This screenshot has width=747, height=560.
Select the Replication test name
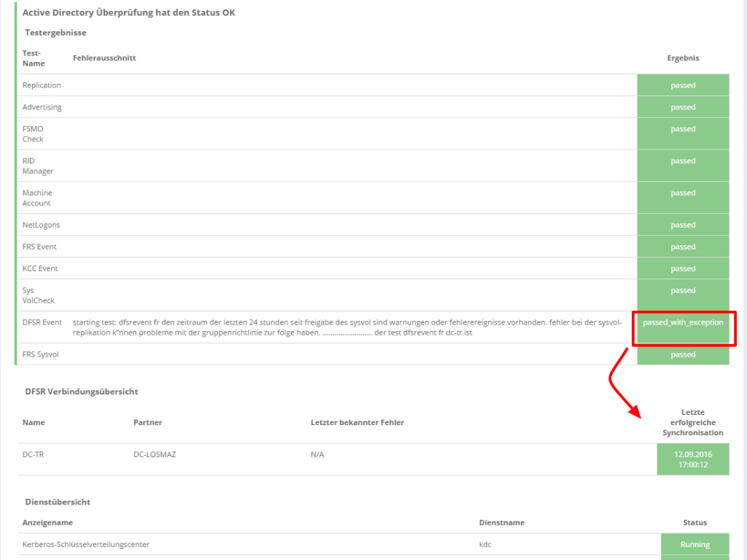(x=42, y=85)
